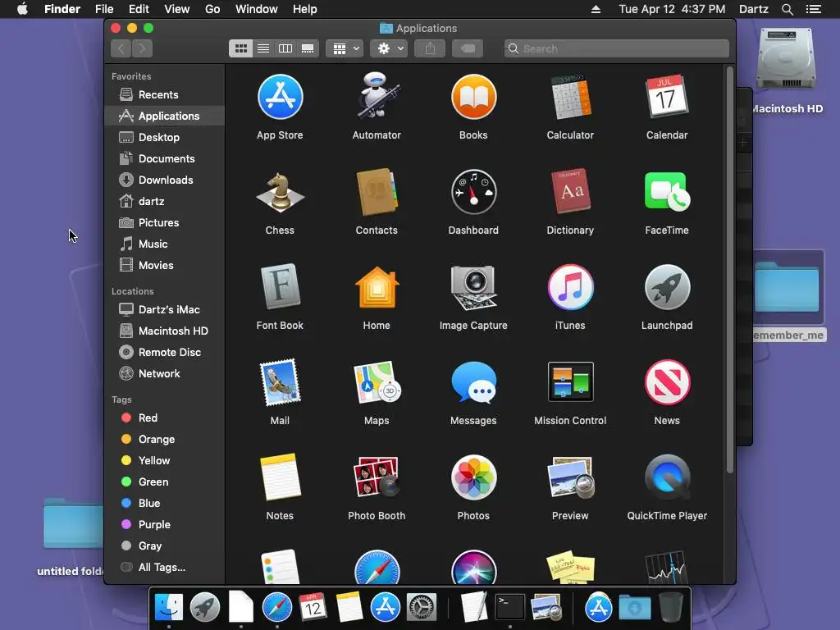This screenshot has width=840, height=630.
Task: Select the Books app icon
Action: click(473, 98)
